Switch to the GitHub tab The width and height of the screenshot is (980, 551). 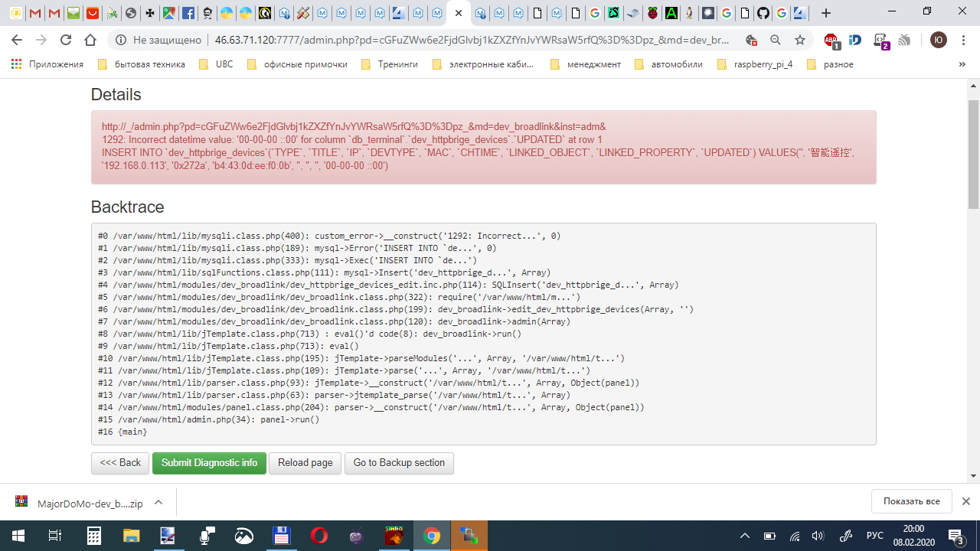763,13
